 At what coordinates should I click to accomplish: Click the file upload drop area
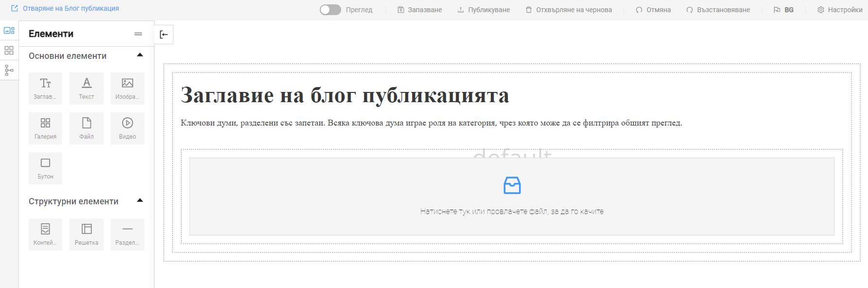click(x=512, y=197)
